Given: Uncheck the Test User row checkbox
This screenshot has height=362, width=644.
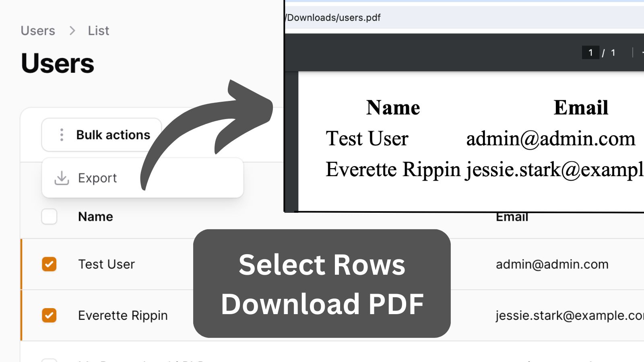Looking at the screenshot, I should [x=49, y=264].
